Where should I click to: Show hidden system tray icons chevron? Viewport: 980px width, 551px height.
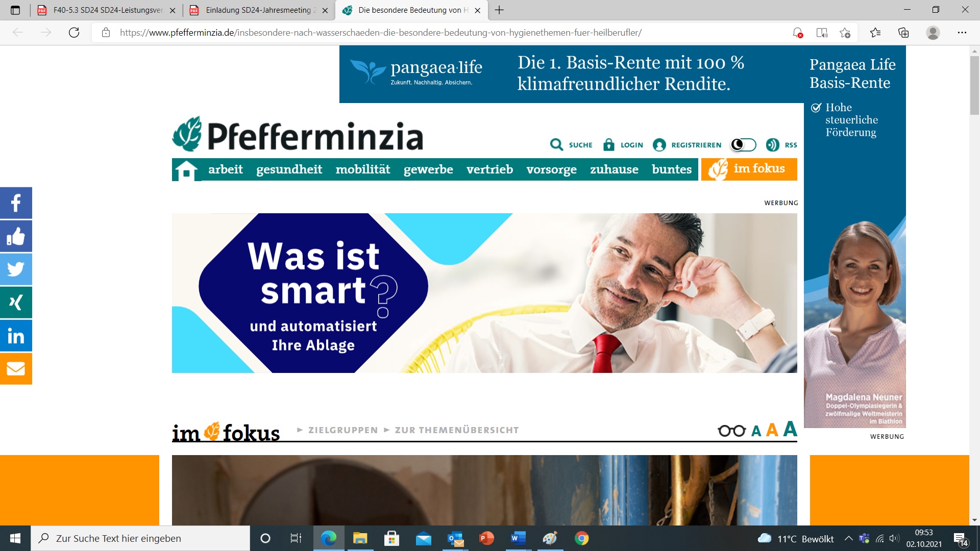(x=848, y=538)
